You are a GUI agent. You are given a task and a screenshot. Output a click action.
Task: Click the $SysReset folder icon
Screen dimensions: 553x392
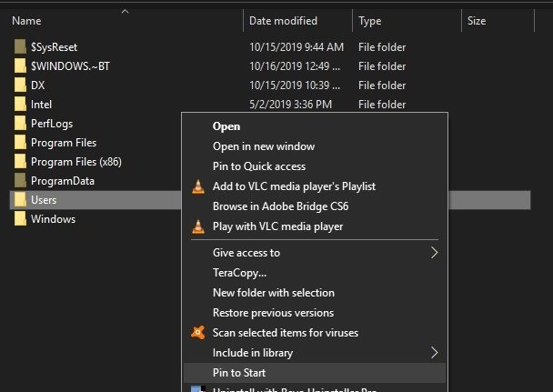(x=20, y=46)
